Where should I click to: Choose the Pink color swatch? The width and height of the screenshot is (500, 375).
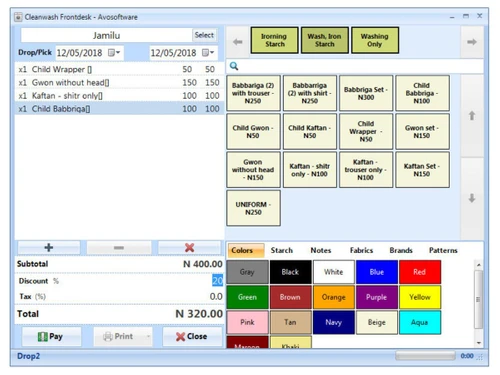point(247,322)
